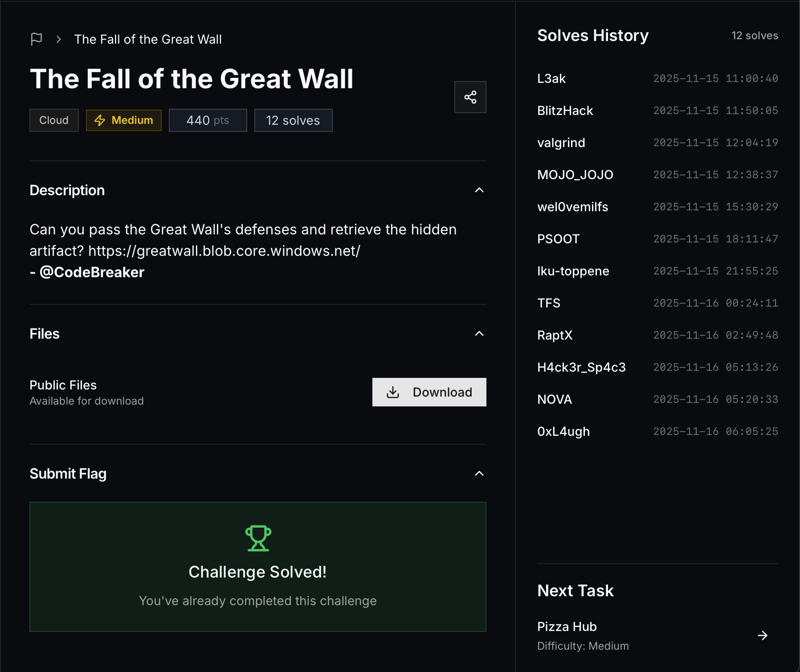
Task: Click breadcrumb text The Fall of the Great Wall
Action: (148, 39)
